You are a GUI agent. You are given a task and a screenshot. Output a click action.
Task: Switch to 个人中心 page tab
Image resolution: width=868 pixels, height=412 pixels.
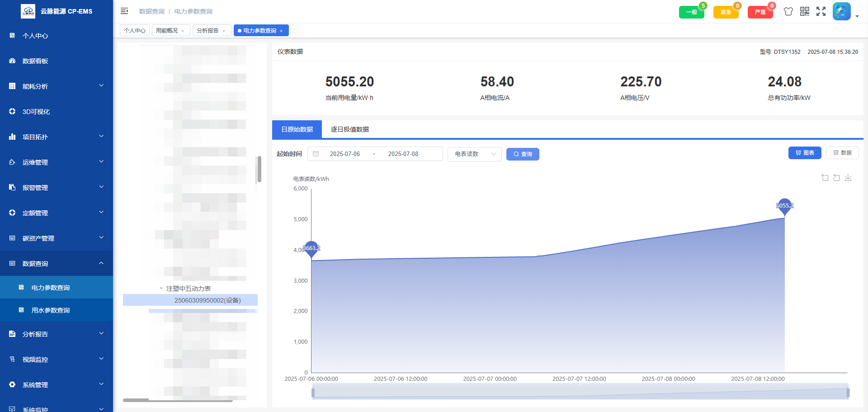point(135,30)
